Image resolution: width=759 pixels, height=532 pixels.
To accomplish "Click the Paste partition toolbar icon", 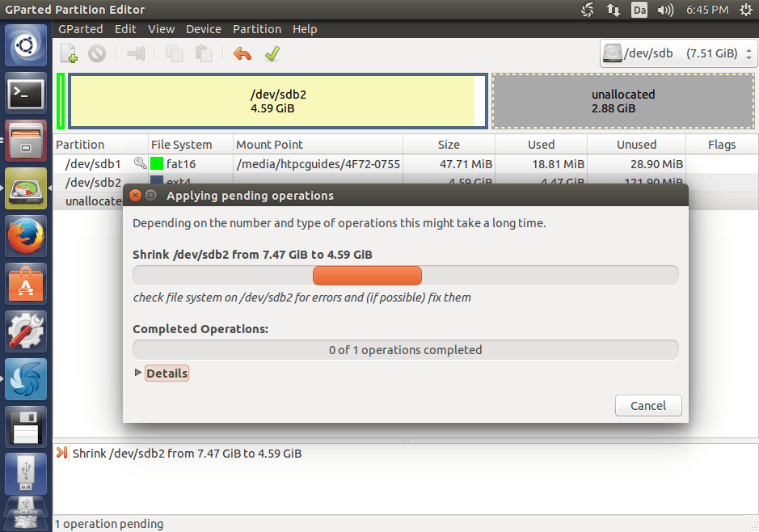I will (204, 54).
